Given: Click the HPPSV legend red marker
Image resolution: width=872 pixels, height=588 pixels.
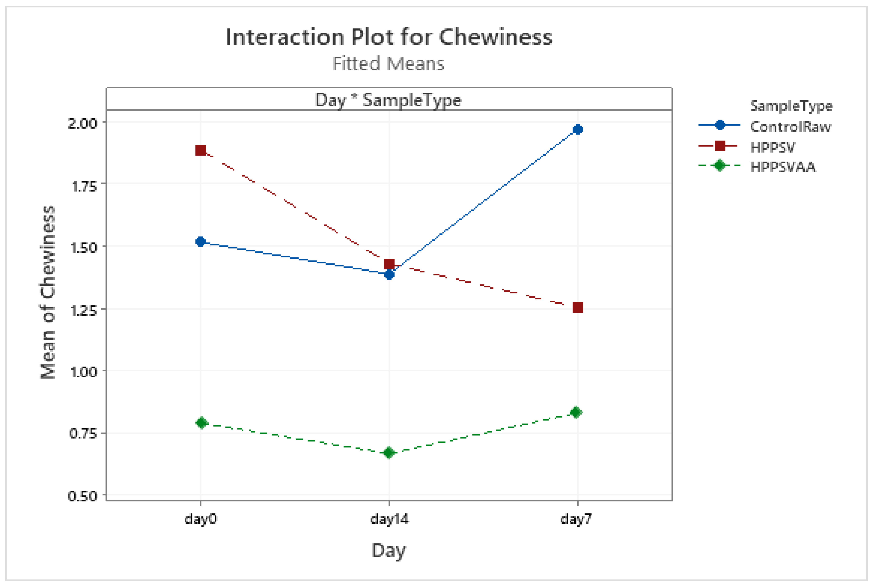Looking at the screenshot, I should pyautogui.click(x=720, y=146).
